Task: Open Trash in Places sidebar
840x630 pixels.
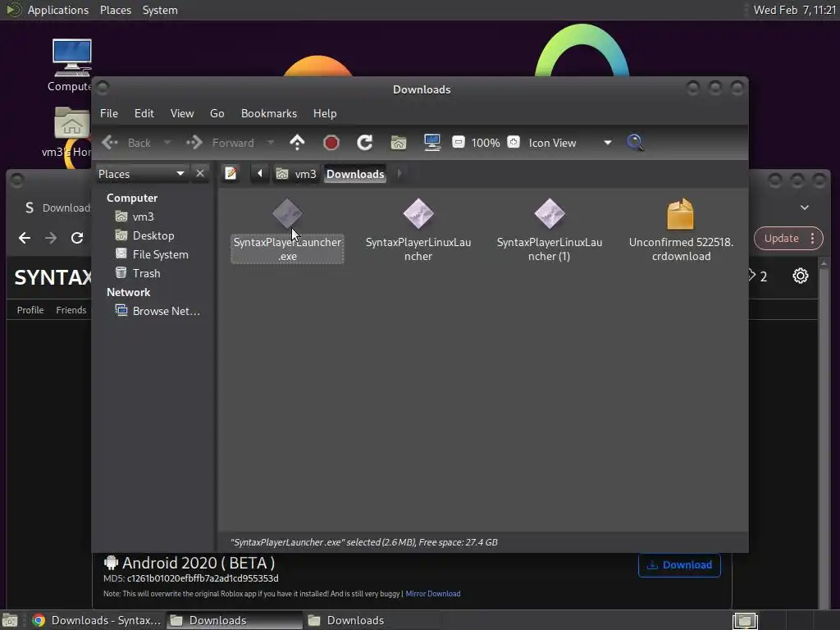Action: (138, 272)
